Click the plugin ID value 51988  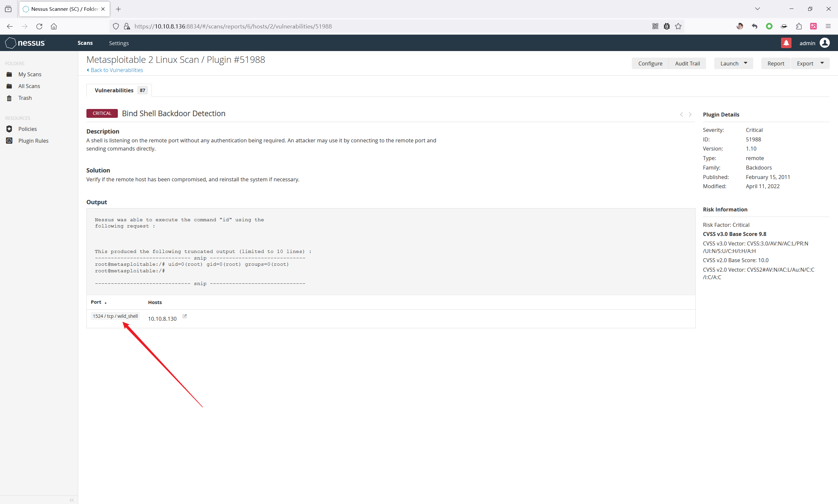[x=754, y=140]
